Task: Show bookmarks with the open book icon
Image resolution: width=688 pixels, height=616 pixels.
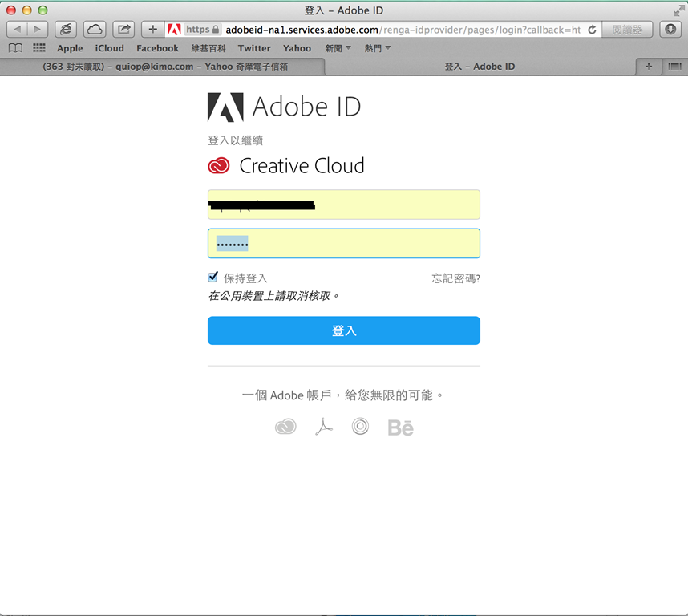Action: 16,48
